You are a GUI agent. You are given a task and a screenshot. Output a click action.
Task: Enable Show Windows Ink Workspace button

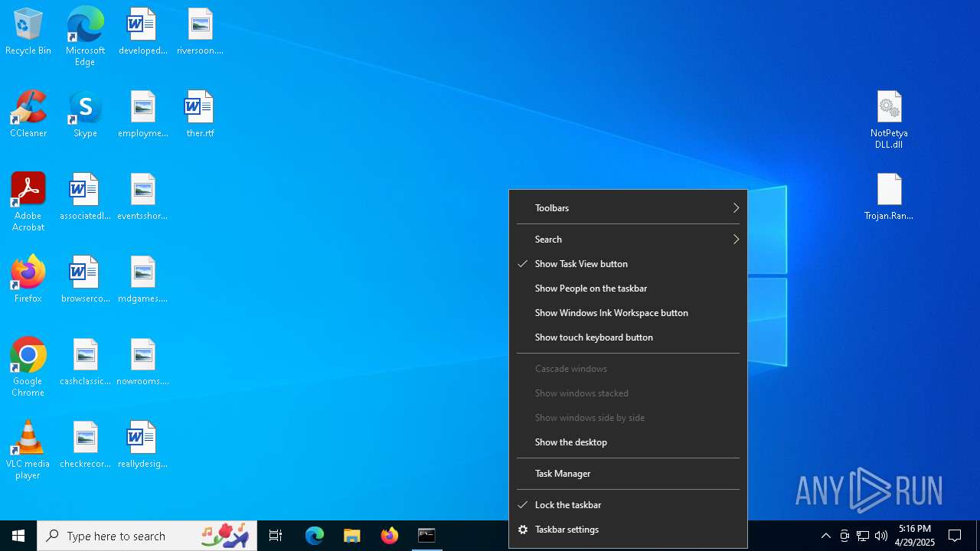pyautogui.click(x=628, y=313)
